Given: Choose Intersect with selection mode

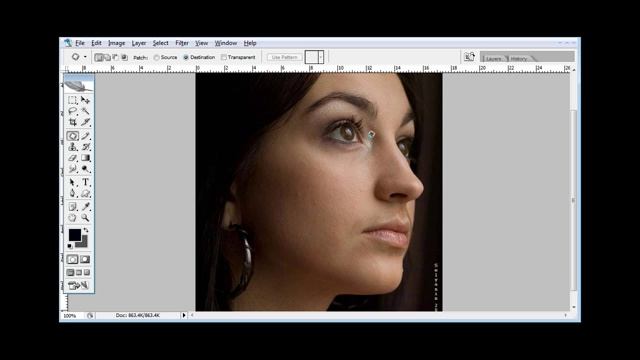Looking at the screenshot, I should click(124, 58).
